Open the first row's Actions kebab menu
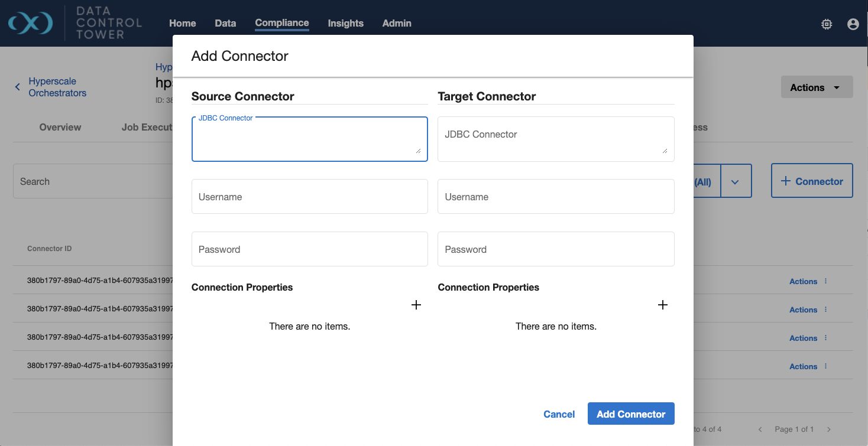 pyautogui.click(x=825, y=282)
